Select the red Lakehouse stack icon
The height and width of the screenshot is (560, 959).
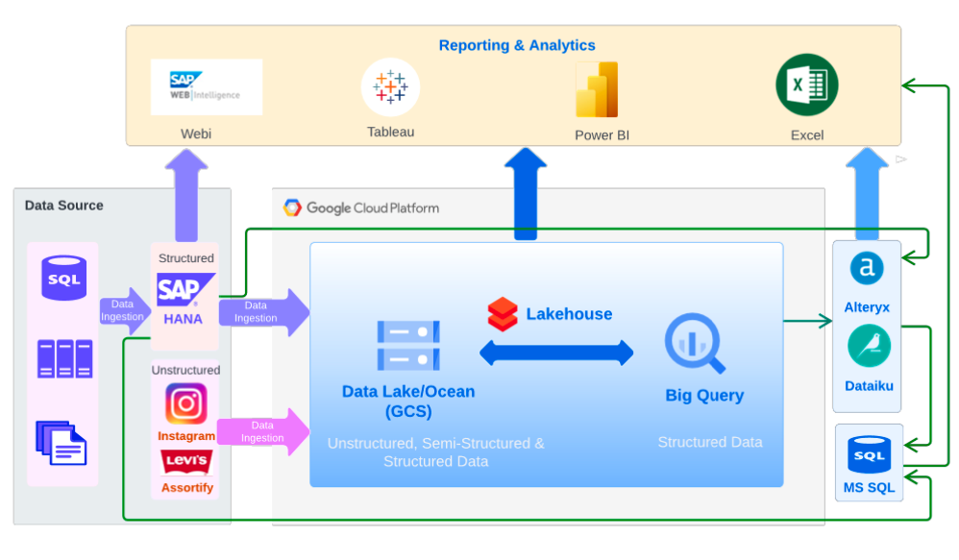[502, 314]
